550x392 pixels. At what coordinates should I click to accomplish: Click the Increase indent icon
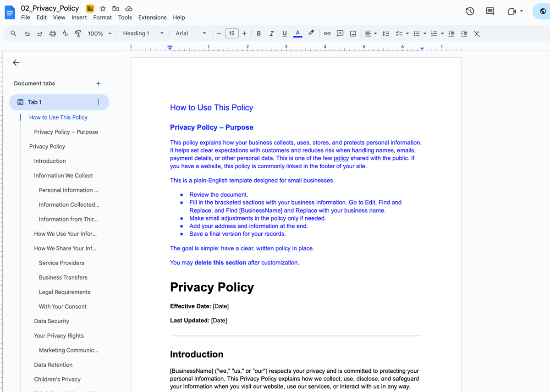point(464,33)
